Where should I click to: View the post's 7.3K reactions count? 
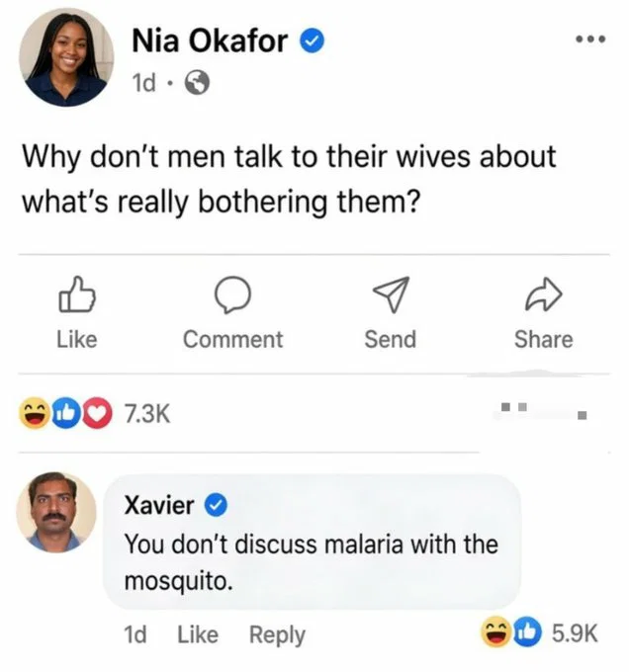pos(147,414)
